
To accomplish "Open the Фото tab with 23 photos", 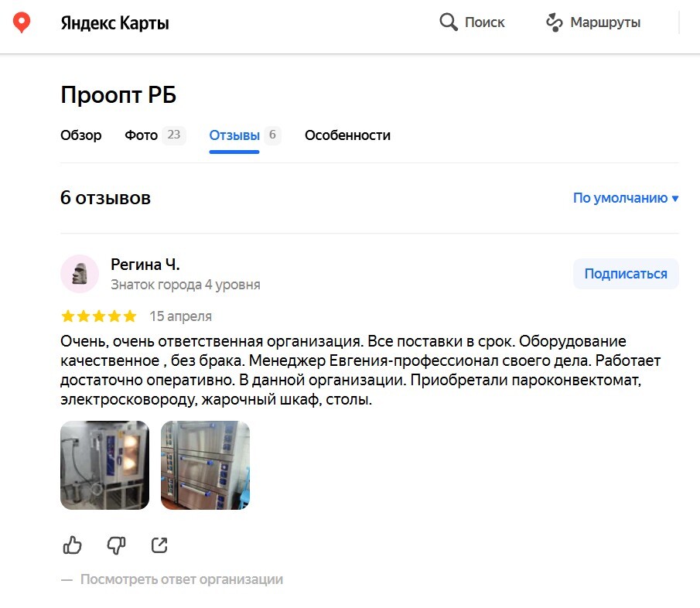I will (x=155, y=135).
